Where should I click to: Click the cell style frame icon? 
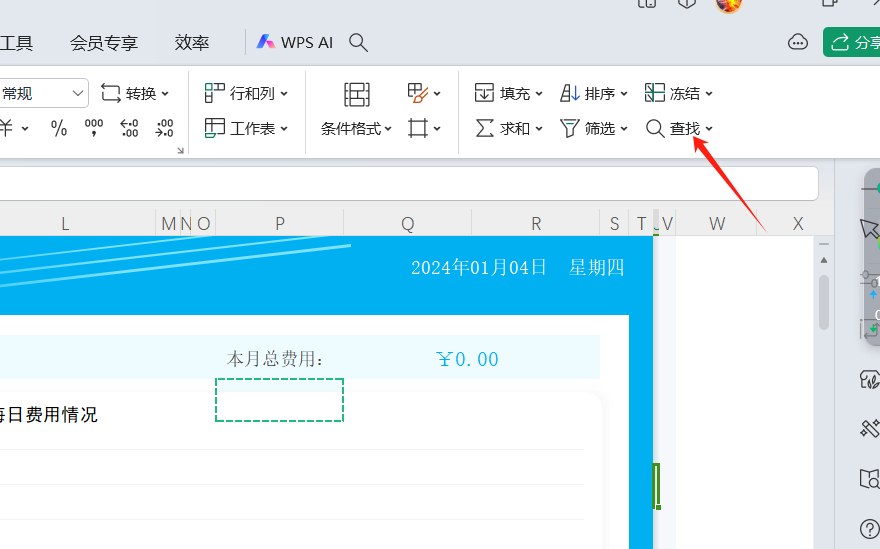pyautogui.click(x=418, y=128)
